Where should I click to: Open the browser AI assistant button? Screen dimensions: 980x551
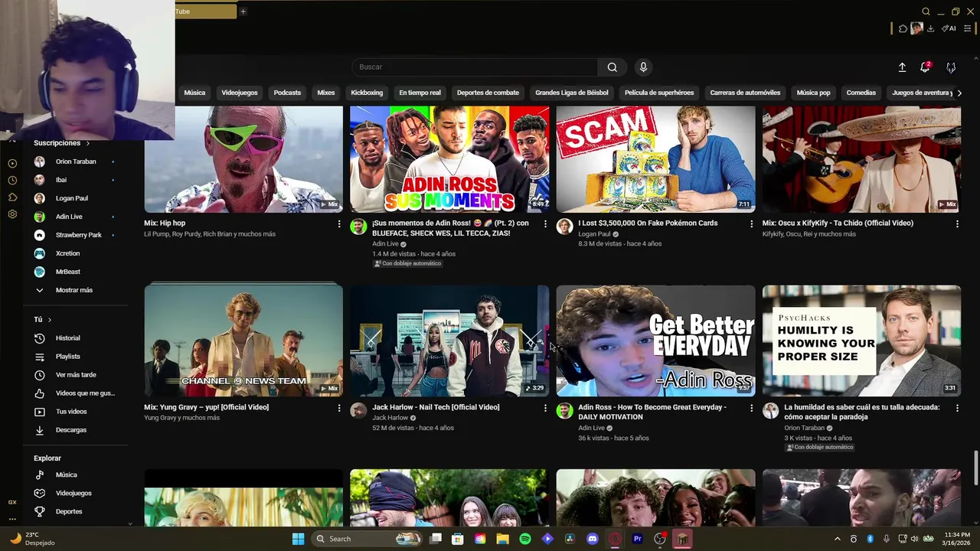click(x=949, y=28)
